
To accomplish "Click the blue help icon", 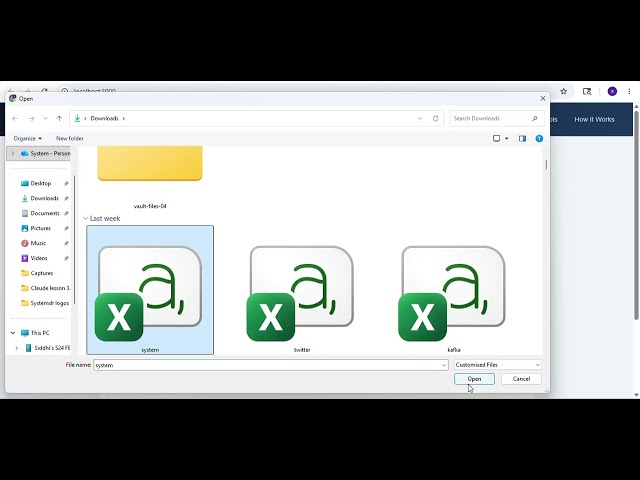I will coord(539,138).
